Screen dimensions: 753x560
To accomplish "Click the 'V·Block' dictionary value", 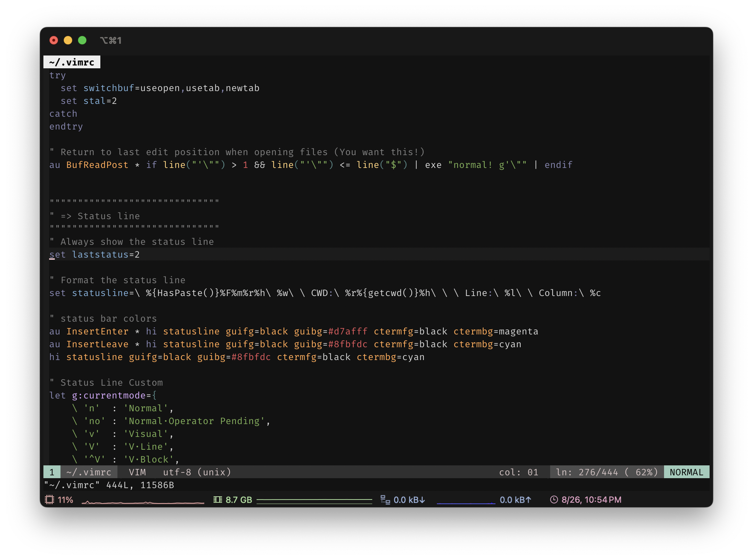I will point(149,459).
